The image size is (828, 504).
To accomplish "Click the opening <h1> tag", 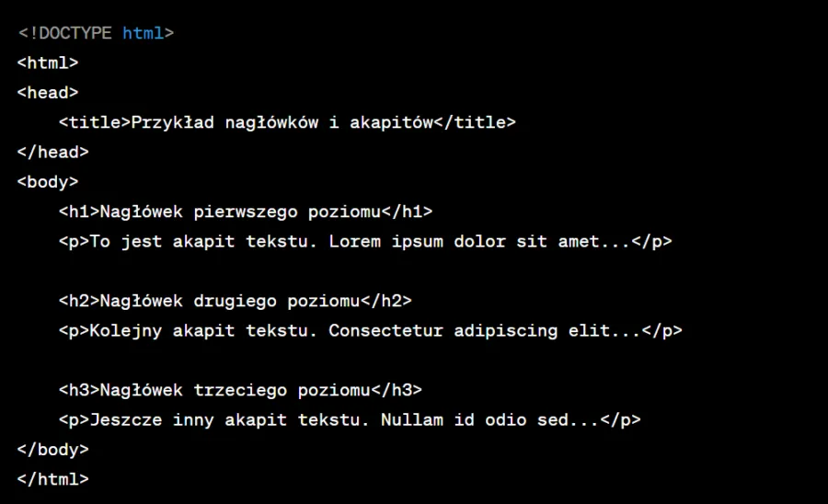I will 79,212.
